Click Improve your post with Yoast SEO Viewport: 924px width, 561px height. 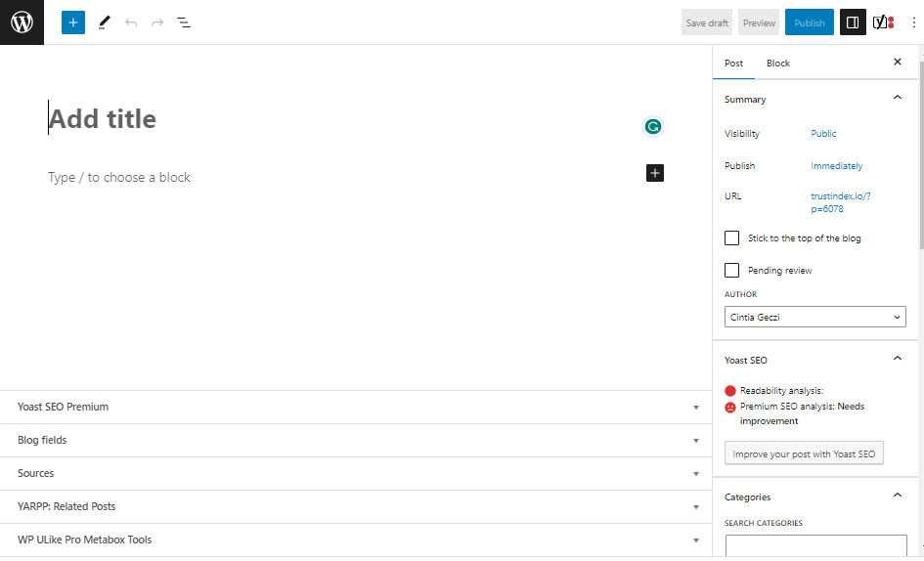point(804,453)
